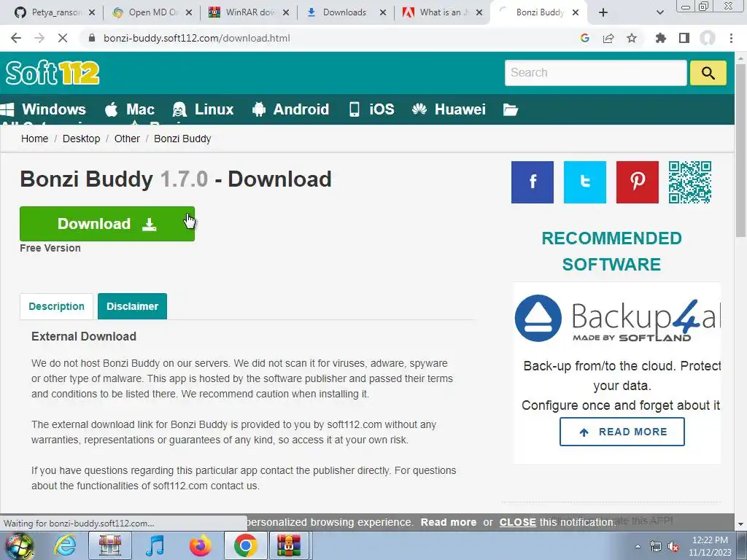The image size is (747, 560).
Task: Open the Linux category menu
Action: [x=203, y=109]
